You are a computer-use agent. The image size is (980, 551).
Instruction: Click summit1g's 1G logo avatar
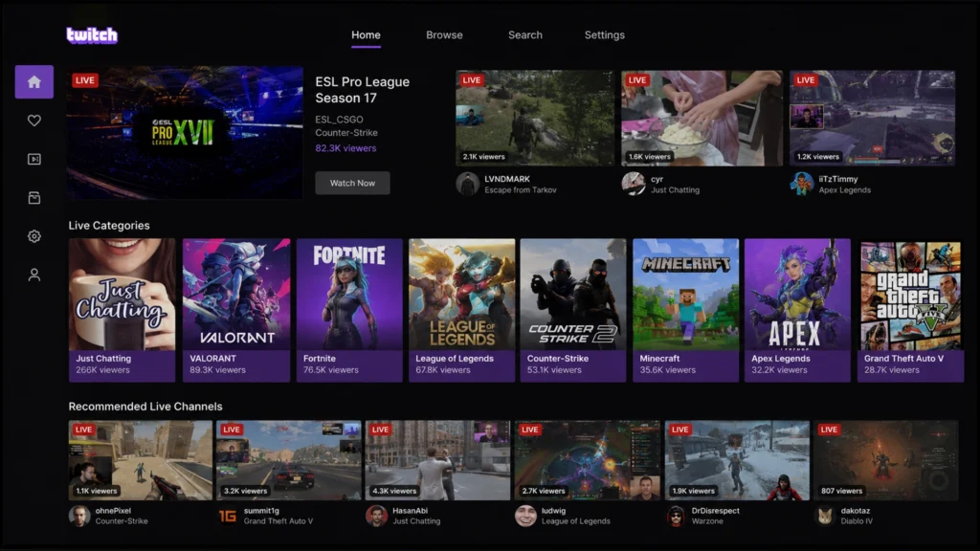228,516
